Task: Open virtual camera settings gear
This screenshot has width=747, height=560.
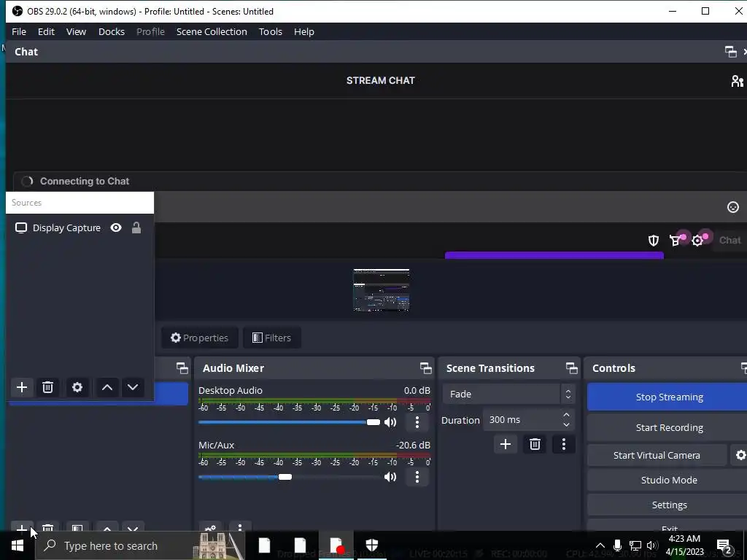Action: coord(740,455)
